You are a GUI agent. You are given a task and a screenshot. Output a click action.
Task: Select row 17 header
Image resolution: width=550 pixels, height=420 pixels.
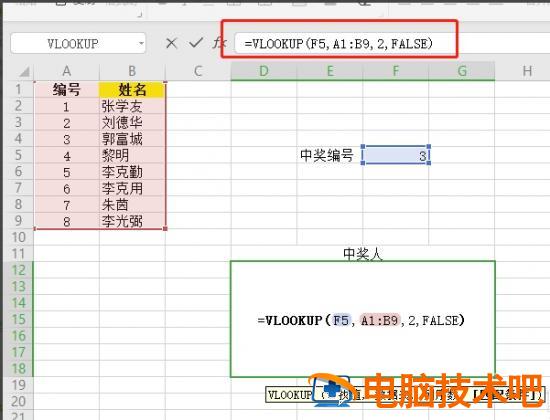pos(18,352)
